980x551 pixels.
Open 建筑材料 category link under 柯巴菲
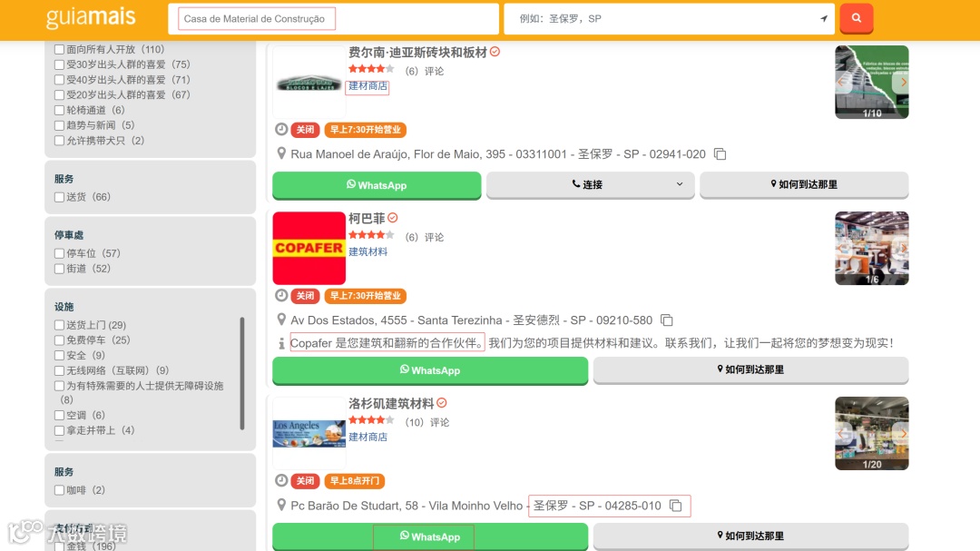point(367,251)
